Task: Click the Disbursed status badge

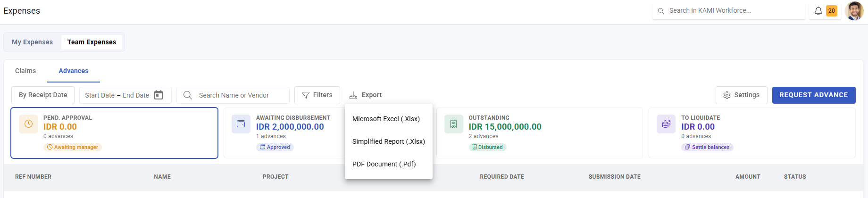Action: (x=487, y=147)
